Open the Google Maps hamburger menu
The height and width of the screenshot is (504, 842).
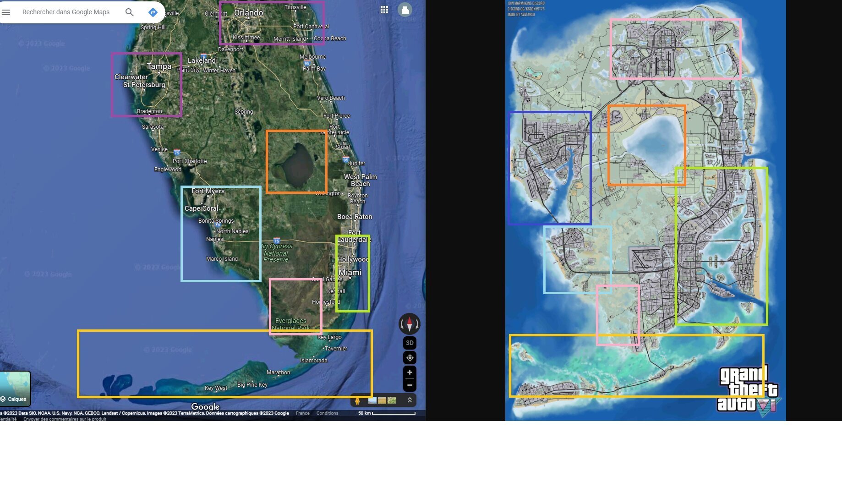click(x=6, y=12)
